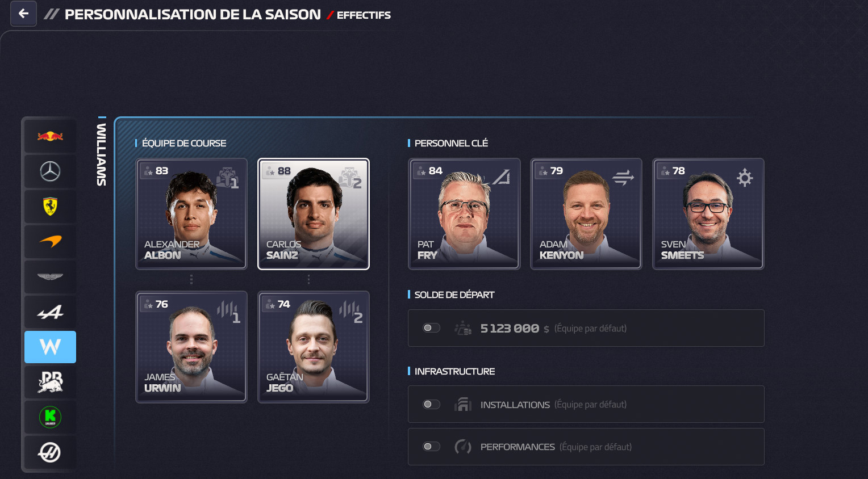Select James Urwin engineer card
This screenshot has width=868, height=479.
[191, 347]
